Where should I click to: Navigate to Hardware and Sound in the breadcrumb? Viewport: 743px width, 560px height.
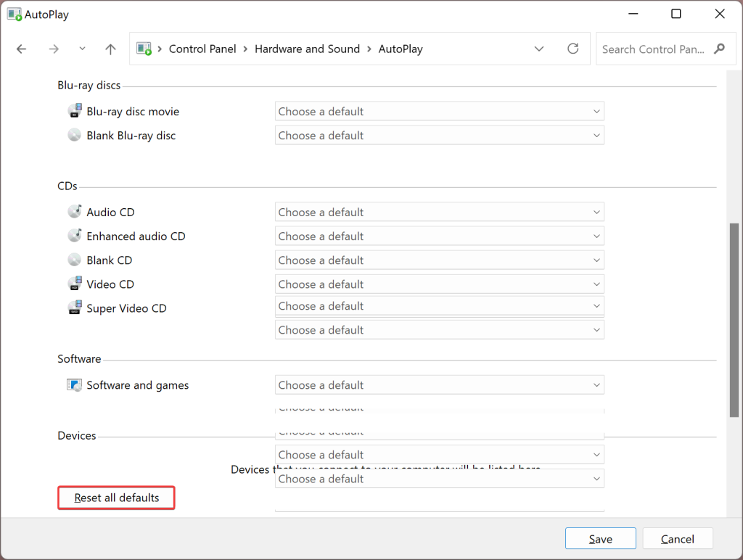[307, 49]
